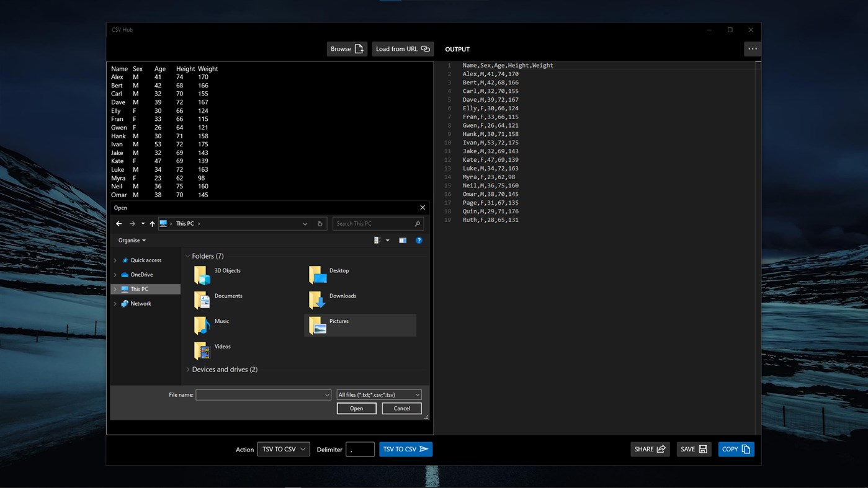Click the Search This PC field
Image resolution: width=868 pixels, height=488 pixels.
378,224
